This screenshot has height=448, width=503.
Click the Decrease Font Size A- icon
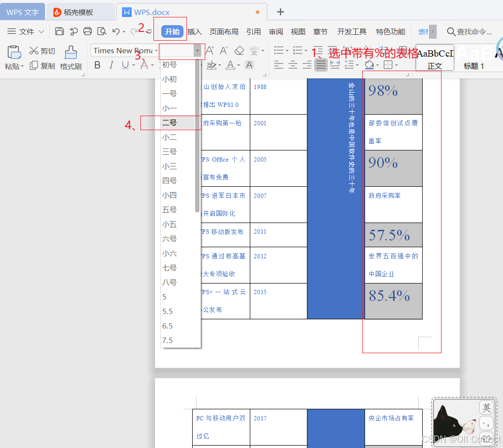pos(224,50)
